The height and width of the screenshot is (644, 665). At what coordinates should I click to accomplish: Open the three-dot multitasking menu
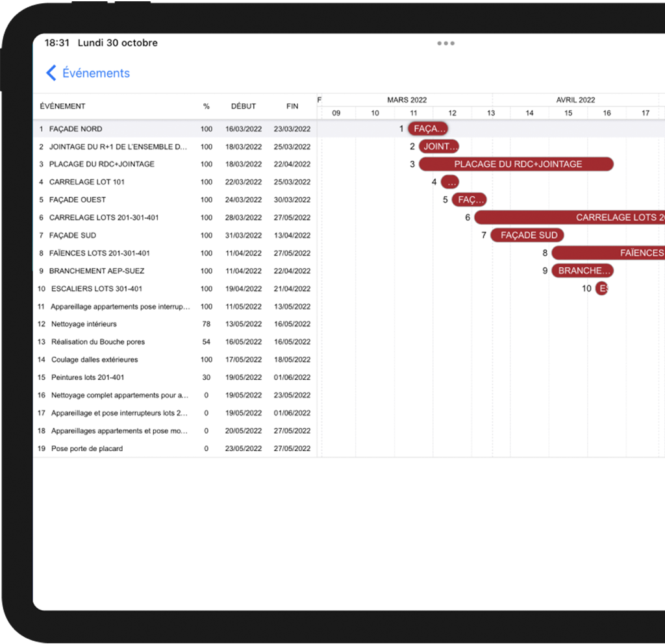[445, 43]
